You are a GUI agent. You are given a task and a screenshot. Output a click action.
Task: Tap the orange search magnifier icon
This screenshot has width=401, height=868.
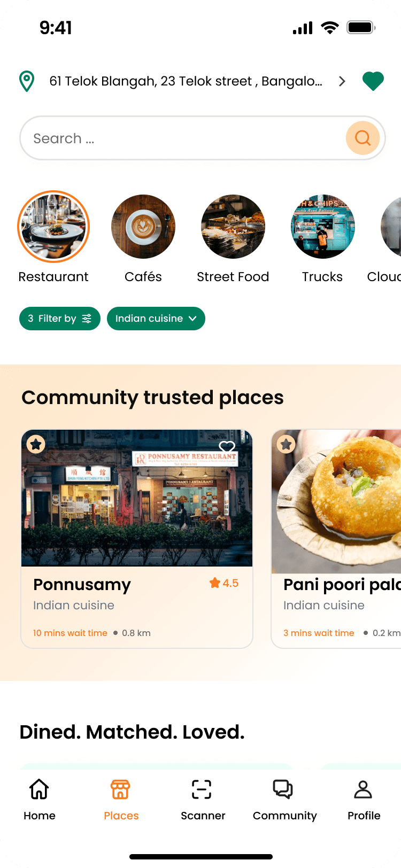363,138
